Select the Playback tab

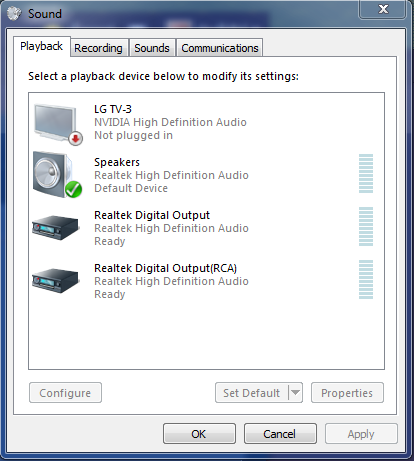pos(42,46)
